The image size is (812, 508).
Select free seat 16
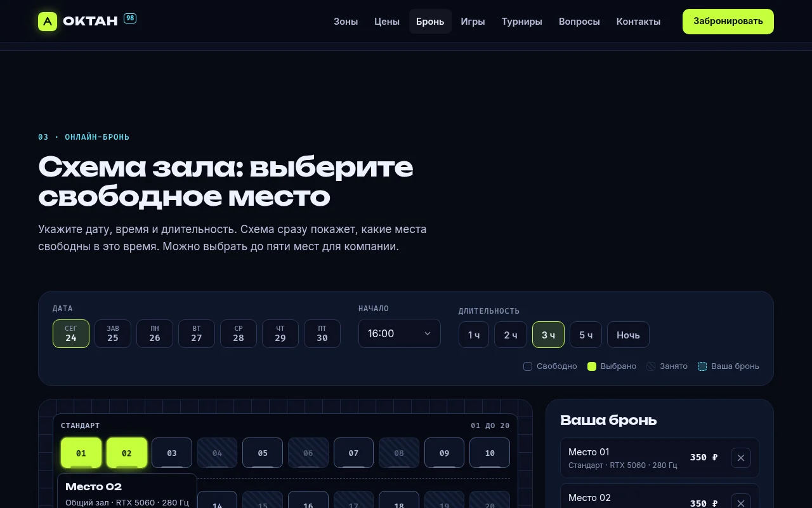pyautogui.click(x=308, y=500)
